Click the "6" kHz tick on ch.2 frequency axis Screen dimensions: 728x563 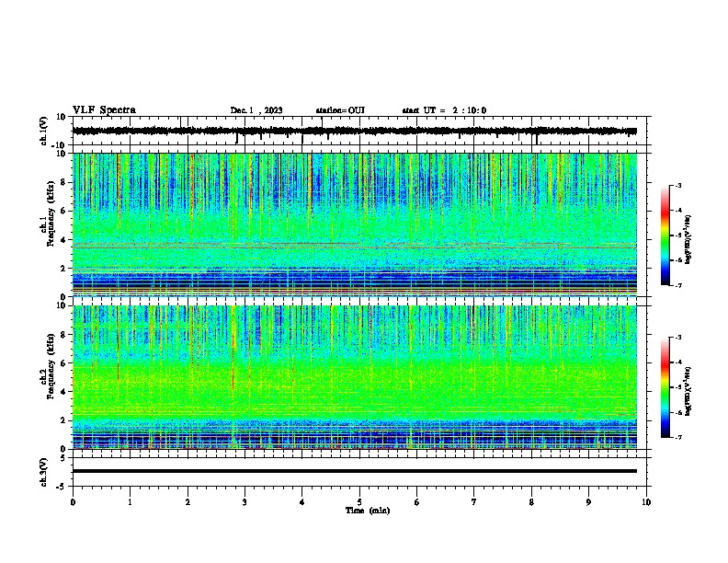click(63, 362)
